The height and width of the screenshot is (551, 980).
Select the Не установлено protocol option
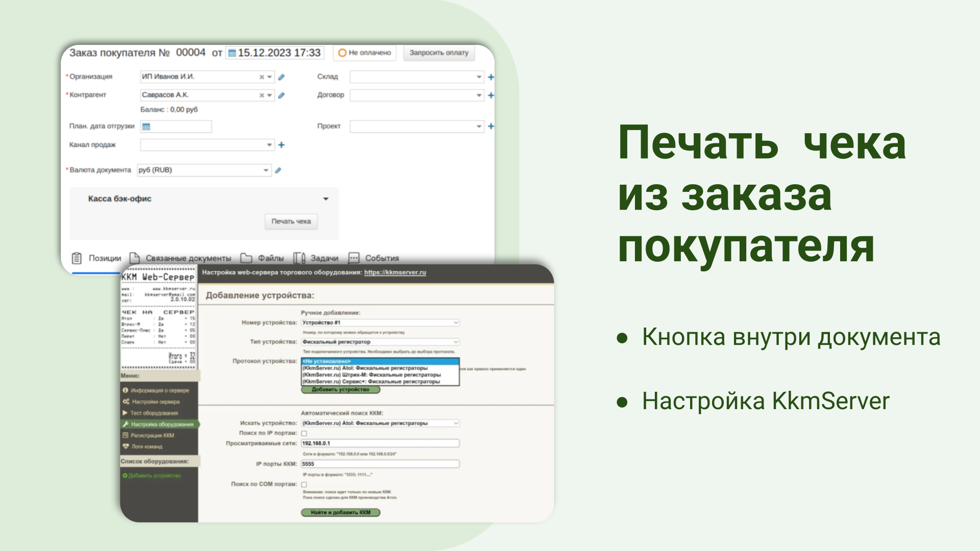[380, 361]
